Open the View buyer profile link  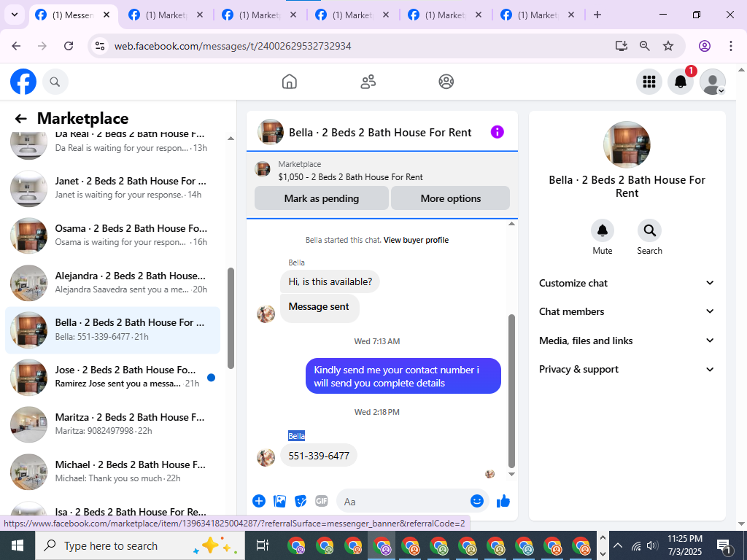416,240
